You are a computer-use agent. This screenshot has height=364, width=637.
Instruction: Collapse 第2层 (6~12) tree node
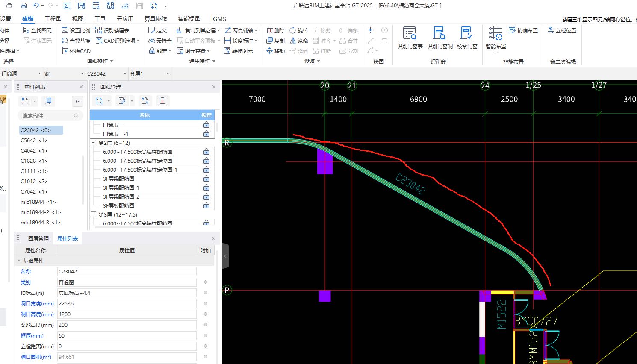94,143
